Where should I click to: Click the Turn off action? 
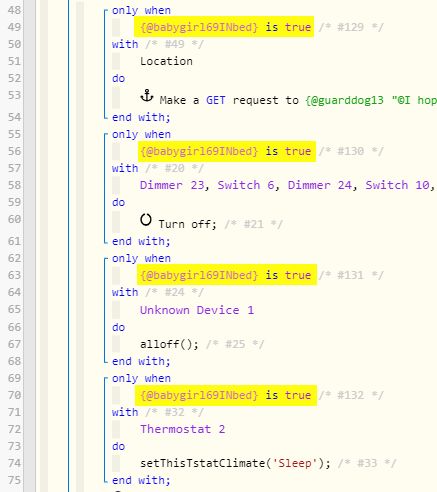pos(187,224)
